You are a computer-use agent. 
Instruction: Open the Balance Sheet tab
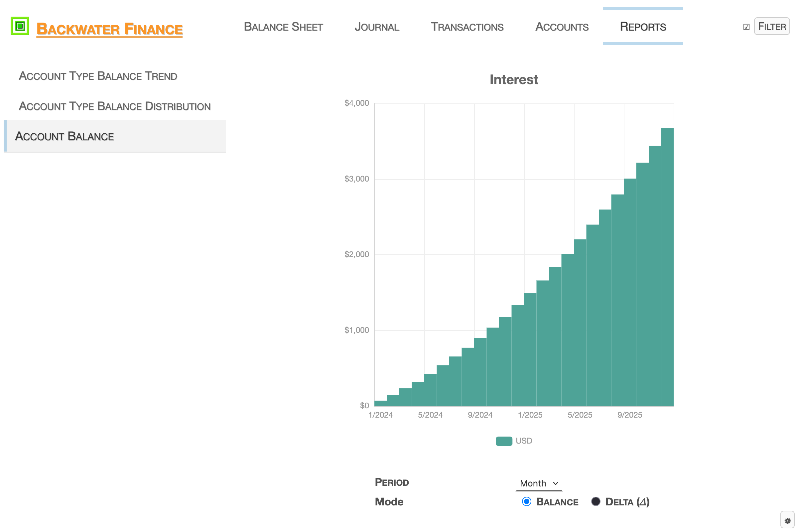[x=283, y=27]
